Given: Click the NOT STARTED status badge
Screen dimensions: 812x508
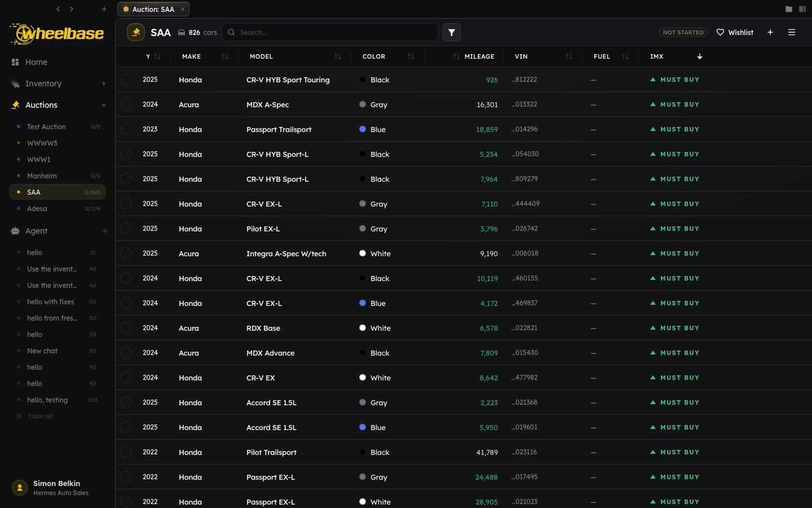Looking at the screenshot, I should point(683,32).
